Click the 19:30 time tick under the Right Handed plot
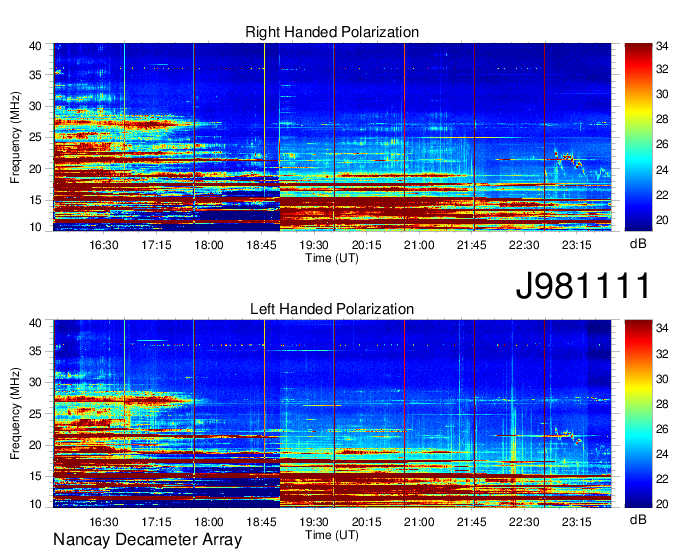This screenshot has height=552, width=680. (314, 245)
